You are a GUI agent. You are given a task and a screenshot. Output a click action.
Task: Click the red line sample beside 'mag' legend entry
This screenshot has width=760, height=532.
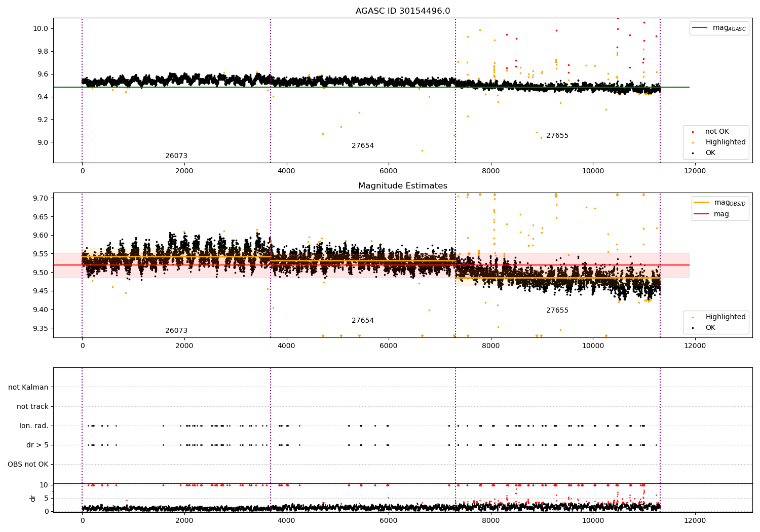pyautogui.click(x=702, y=214)
